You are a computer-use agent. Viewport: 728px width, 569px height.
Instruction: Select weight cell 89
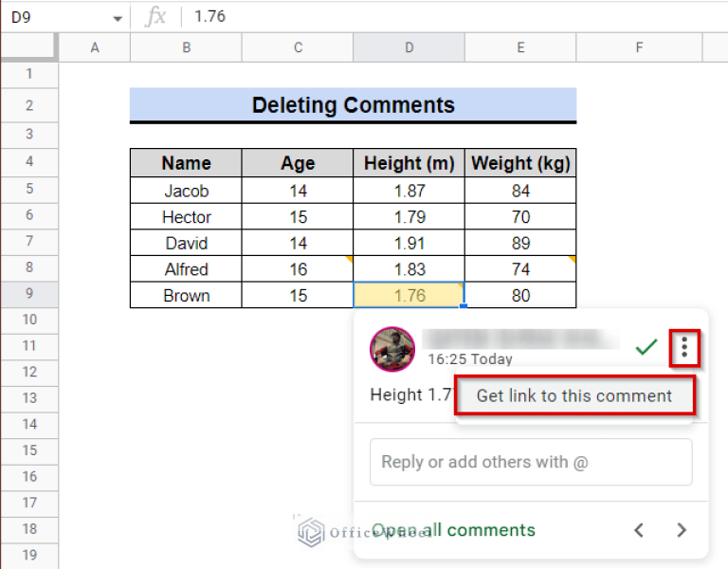520,243
